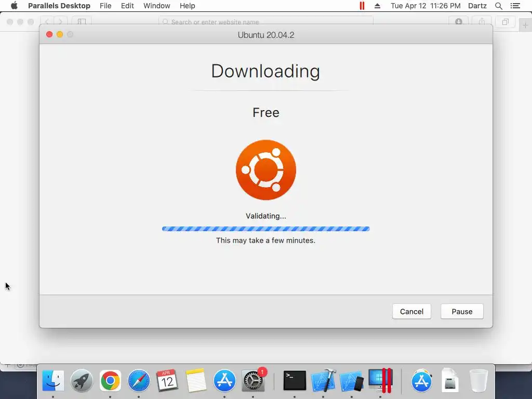Open the App Store icon next to the disk image

[421, 380]
